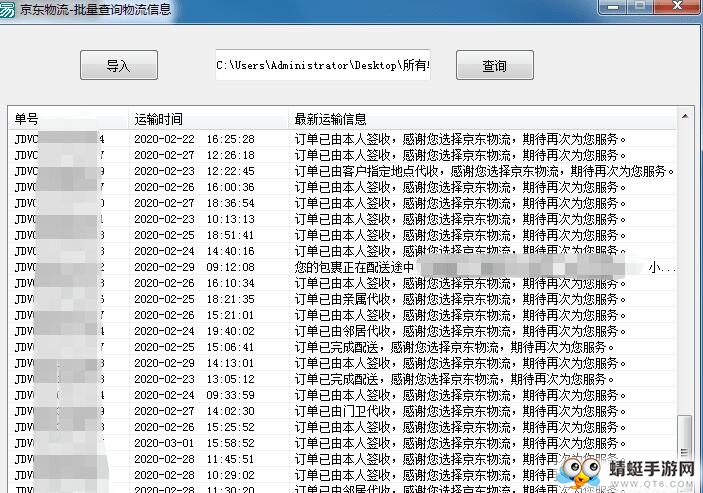
Task: Maximize the 京东物流 window
Action: 640,6
